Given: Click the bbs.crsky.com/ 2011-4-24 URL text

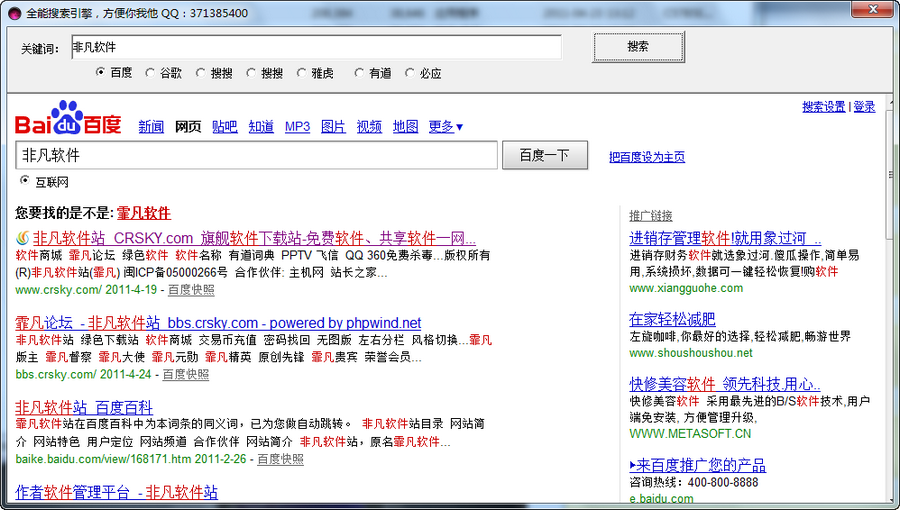Looking at the screenshot, I should (x=83, y=374).
